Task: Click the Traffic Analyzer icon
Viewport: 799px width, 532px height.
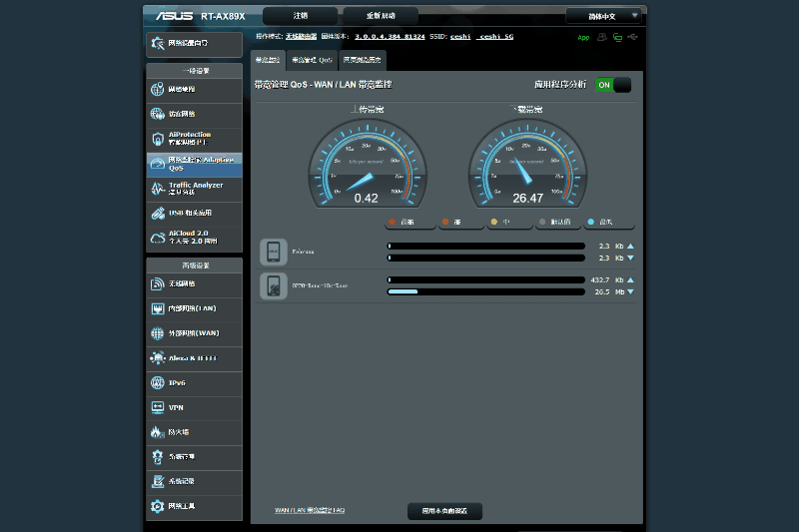Action: (158, 188)
